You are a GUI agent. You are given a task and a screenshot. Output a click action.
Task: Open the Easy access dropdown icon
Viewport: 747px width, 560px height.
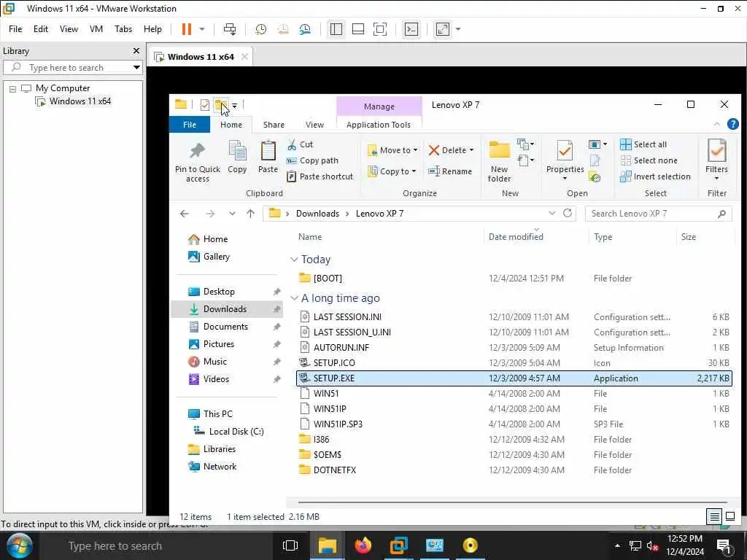click(525, 160)
